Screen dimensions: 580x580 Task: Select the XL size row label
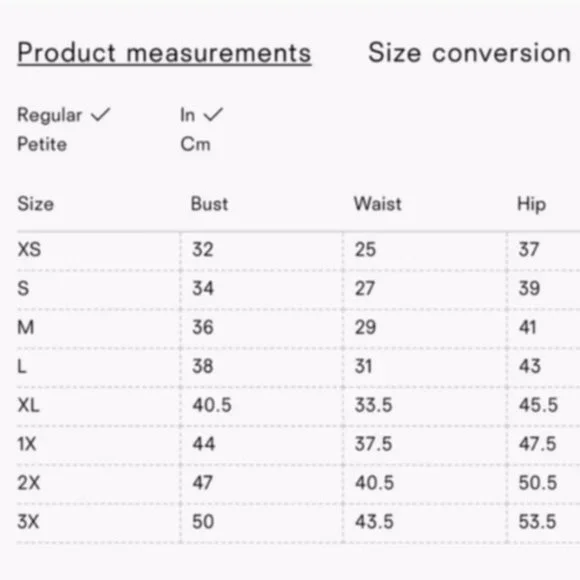click(28, 405)
